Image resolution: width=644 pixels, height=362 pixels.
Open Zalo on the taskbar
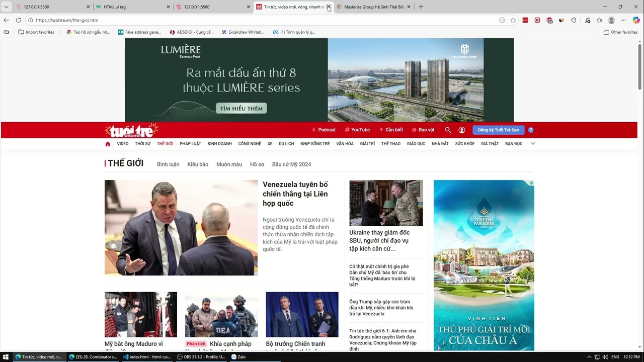click(238, 357)
